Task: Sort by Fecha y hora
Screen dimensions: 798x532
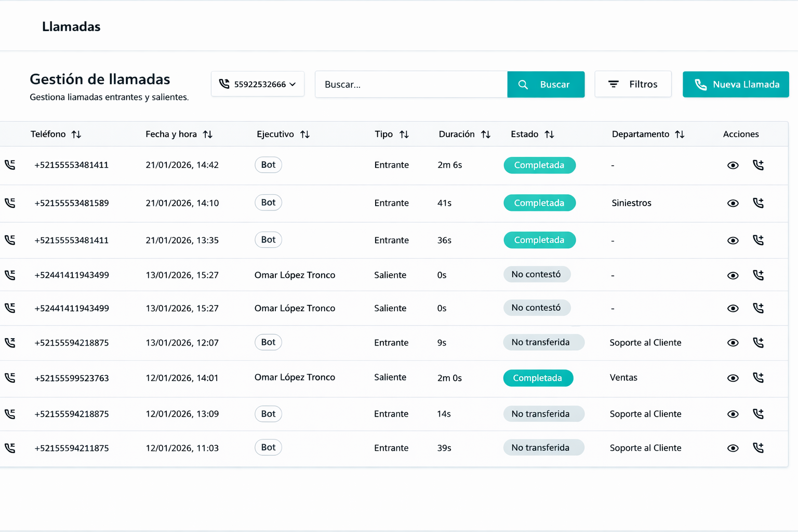Action: coord(208,135)
